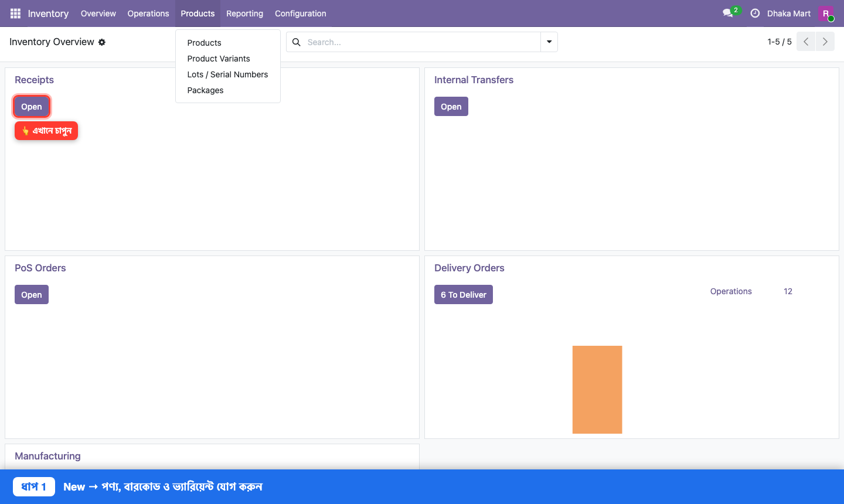Go to previous page arrow
The image size is (844, 504).
[806, 42]
